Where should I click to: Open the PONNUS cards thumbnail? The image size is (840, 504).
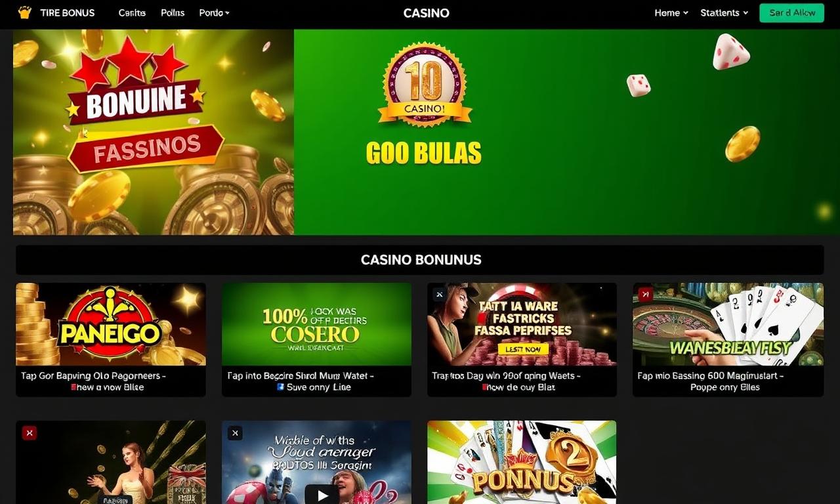(x=522, y=462)
